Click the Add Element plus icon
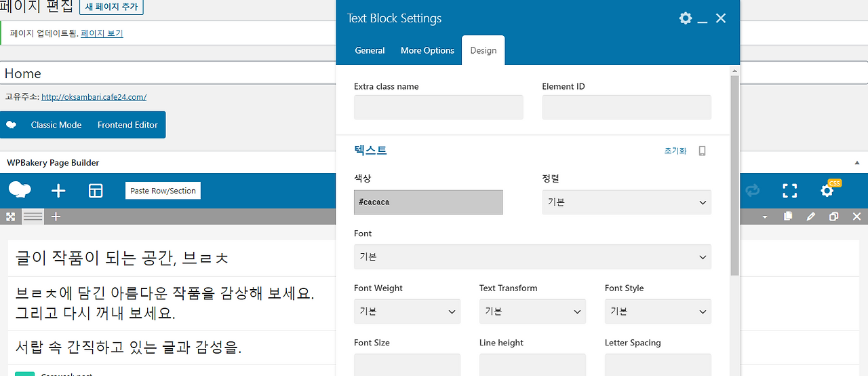Image resolution: width=868 pixels, height=376 pixels. coord(58,191)
